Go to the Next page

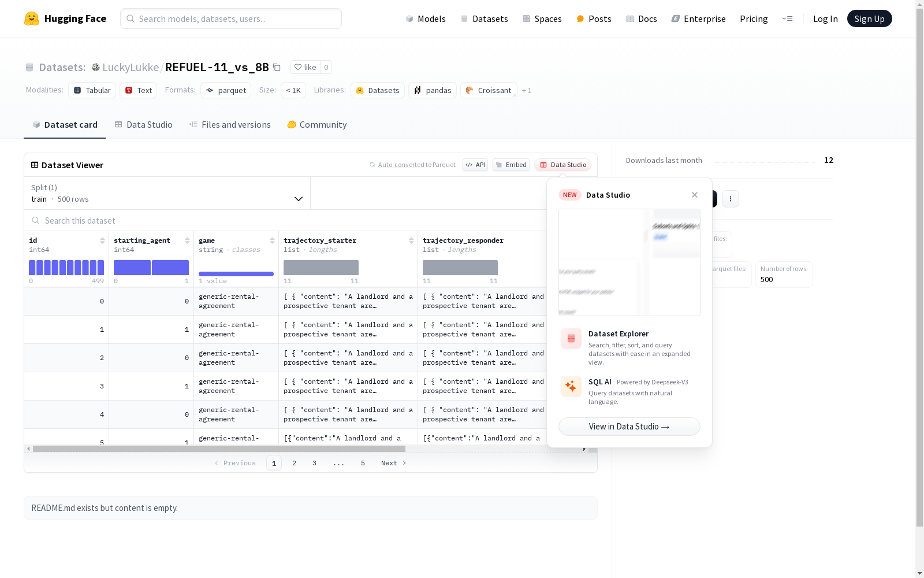pos(394,463)
